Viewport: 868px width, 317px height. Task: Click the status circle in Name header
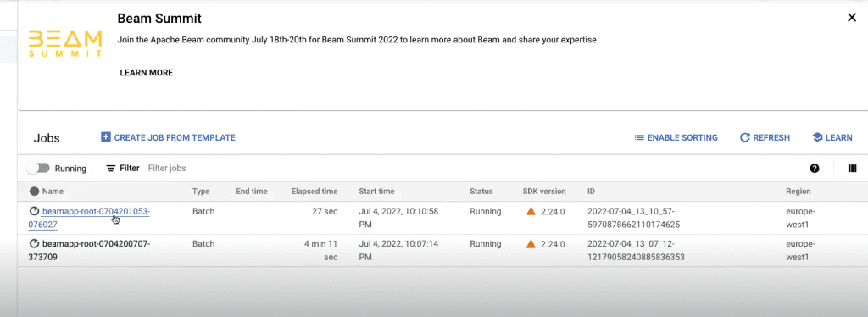(34, 192)
